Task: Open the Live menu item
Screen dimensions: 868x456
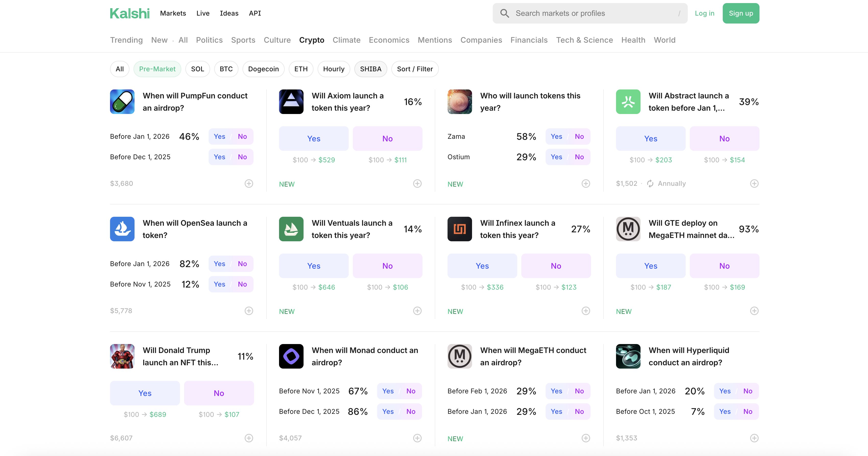Action: pyautogui.click(x=203, y=14)
